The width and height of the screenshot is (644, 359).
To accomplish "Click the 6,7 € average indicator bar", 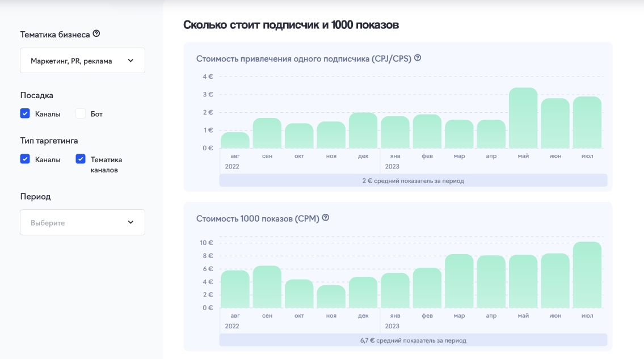I will tap(413, 340).
